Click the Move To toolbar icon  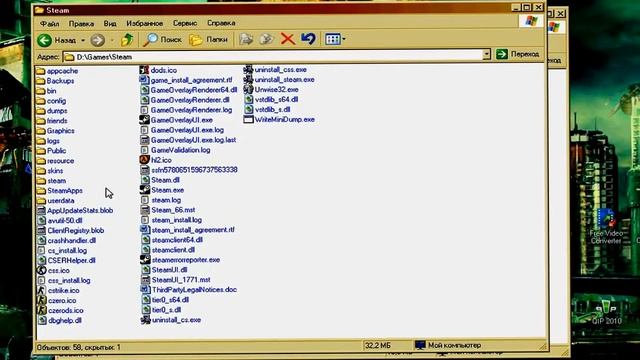pyautogui.click(x=246, y=39)
